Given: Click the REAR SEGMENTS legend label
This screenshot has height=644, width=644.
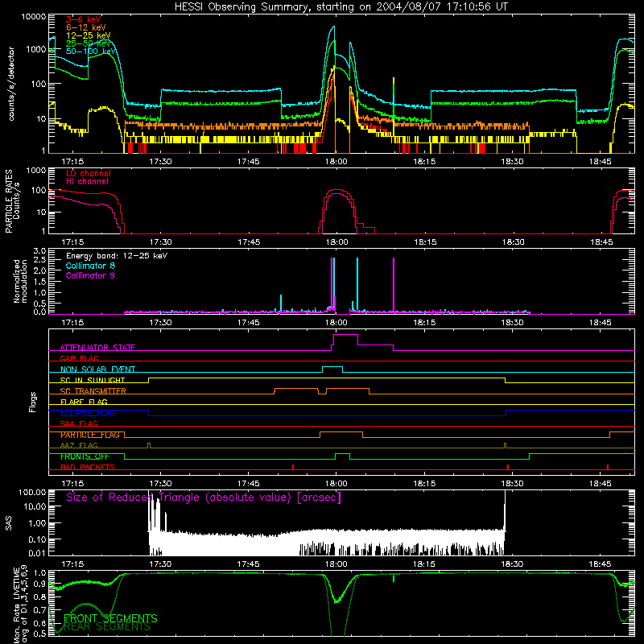Looking at the screenshot, I should click(107, 627).
